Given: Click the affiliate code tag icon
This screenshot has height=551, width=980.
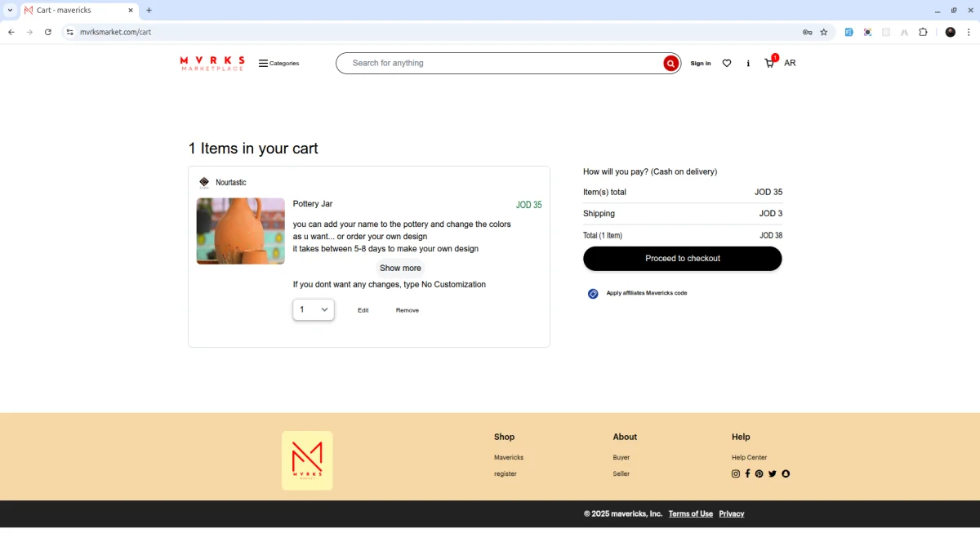Looking at the screenshot, I should (593, 293).
